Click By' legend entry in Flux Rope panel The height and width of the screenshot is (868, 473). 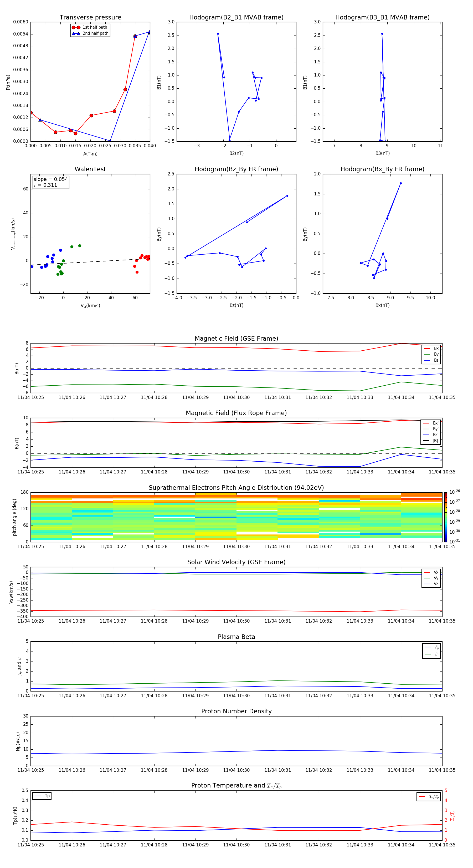coord(431,429)
